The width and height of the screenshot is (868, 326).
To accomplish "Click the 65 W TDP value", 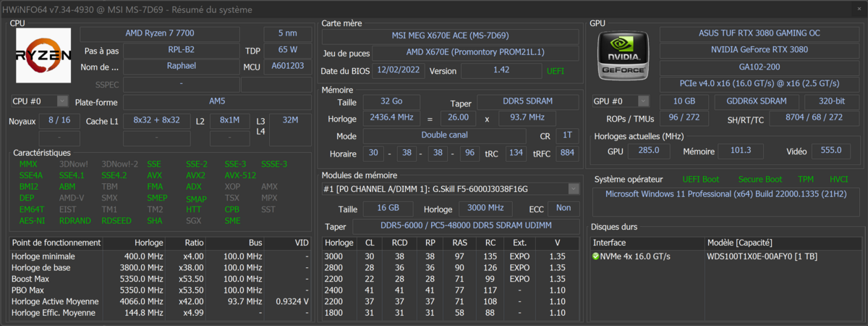I will coord(287,50).
